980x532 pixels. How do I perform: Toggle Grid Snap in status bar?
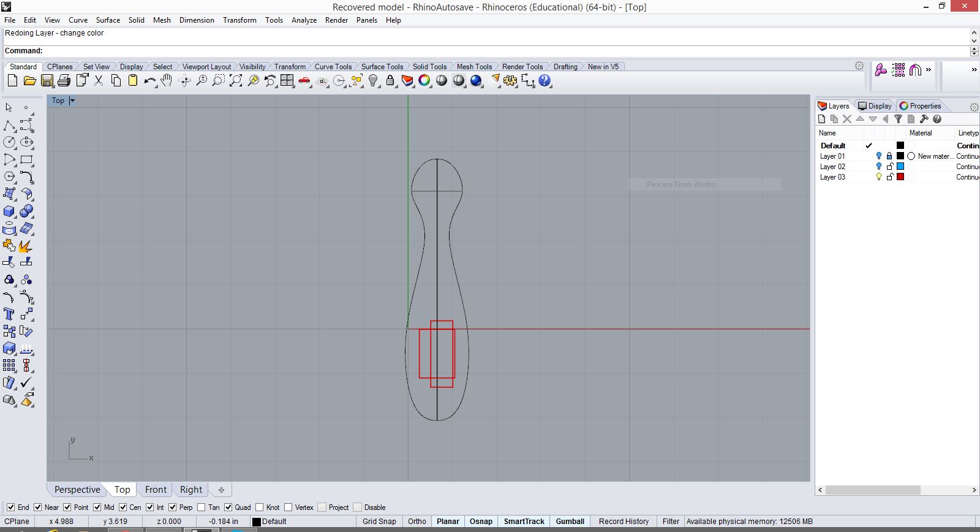coord(379,522)
